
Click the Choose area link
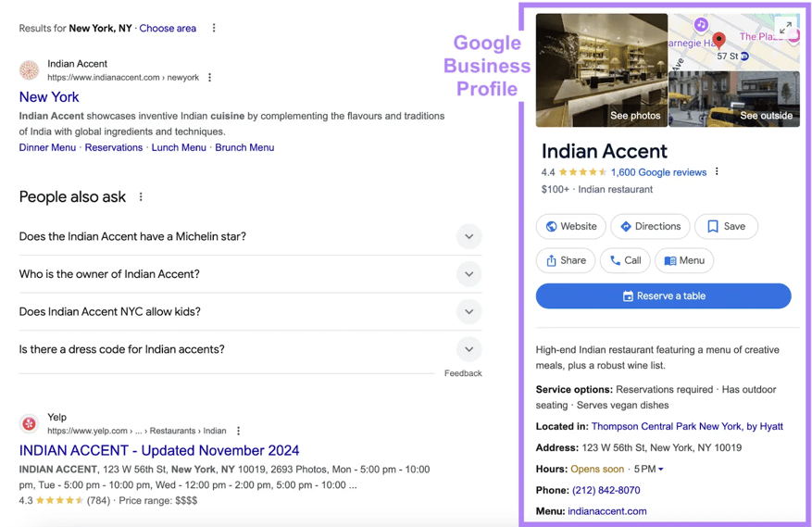[x=168, y=28]
